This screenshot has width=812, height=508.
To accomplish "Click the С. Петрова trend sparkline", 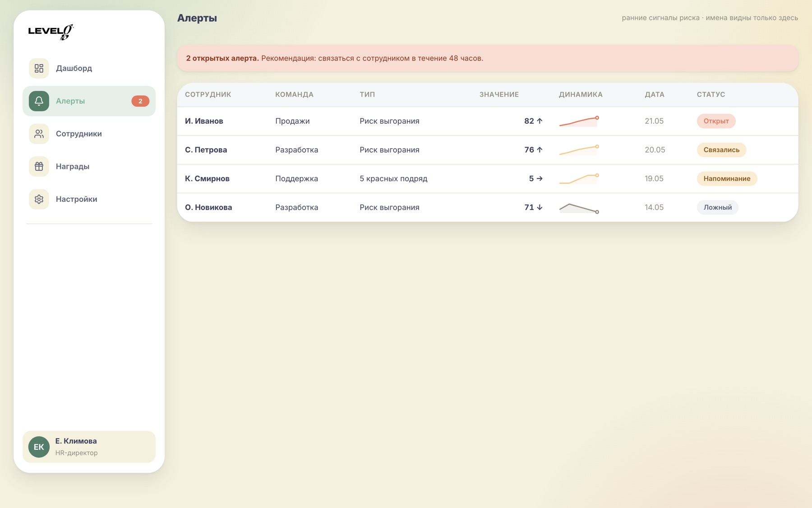I will 579,150.
